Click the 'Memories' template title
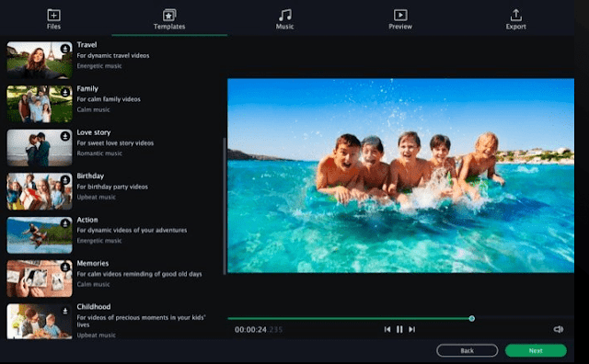 click(92, 264)
